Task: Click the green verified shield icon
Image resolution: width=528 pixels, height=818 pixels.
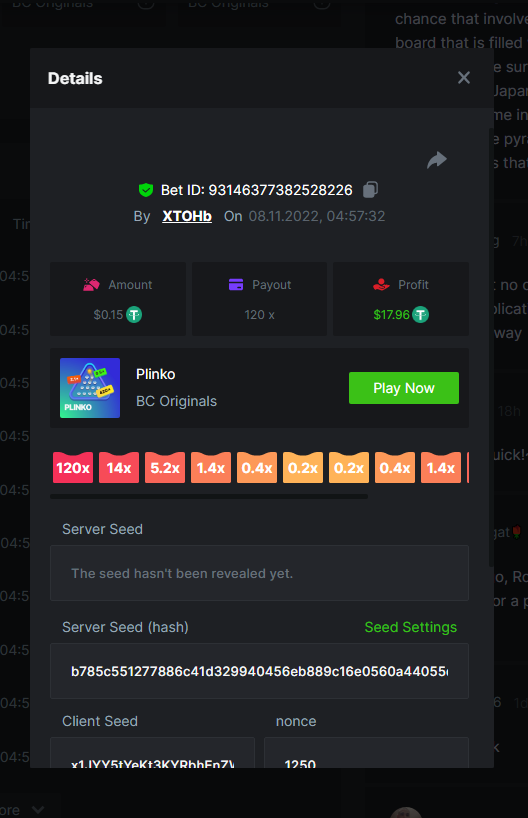Action: (146, 190)
